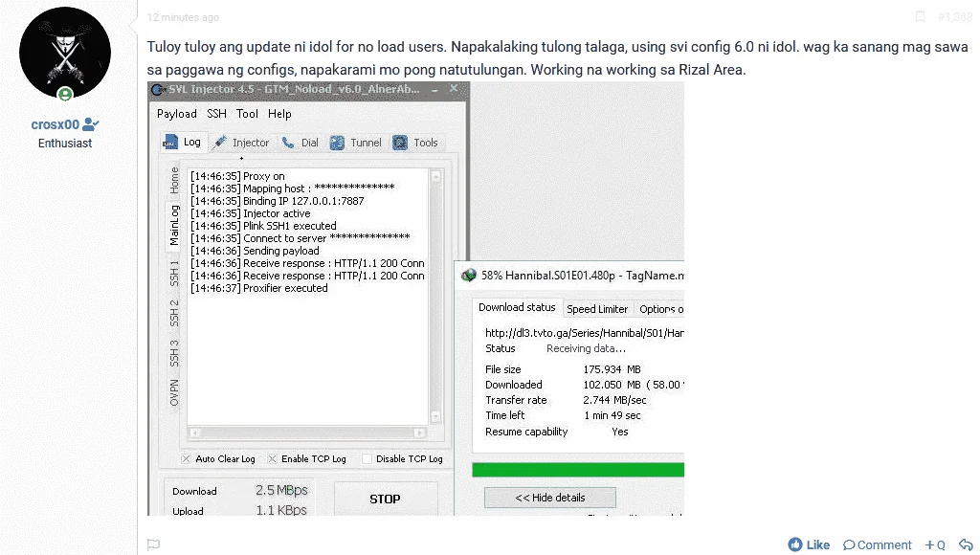Click log line 'Sending payload'
This screenshot has width=980, height=555.
(280, 251)
